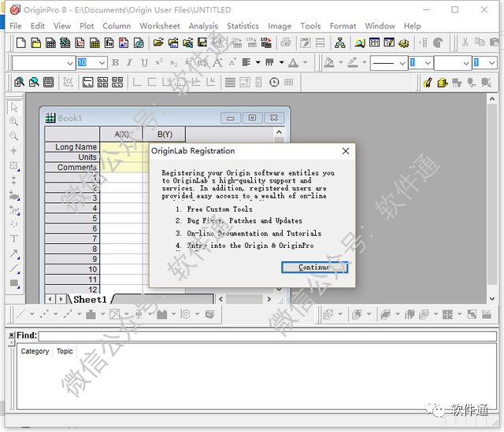Open the Tools menu
This screenshot has width=504, height=432.
(x=310, y=26)
